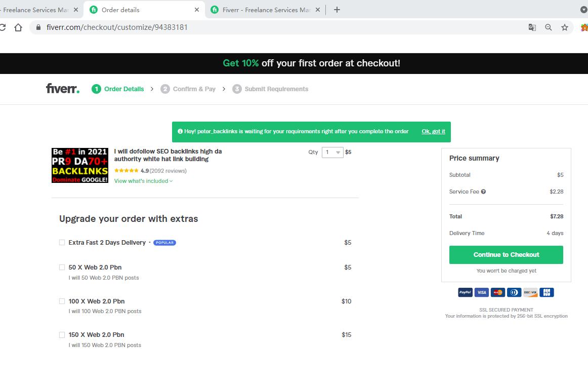Enable Extra Fast 2 Days Delivery

pyautogui.click(x=62, y=243)
